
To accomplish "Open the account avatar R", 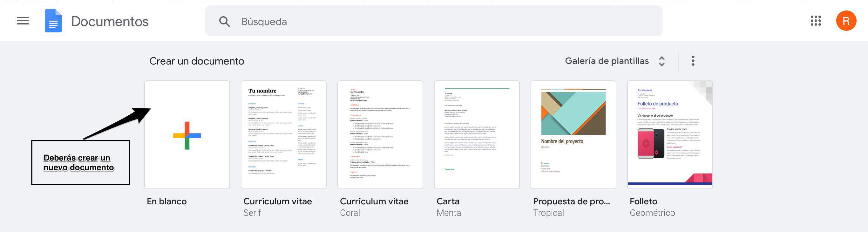I will click(846, 21).
